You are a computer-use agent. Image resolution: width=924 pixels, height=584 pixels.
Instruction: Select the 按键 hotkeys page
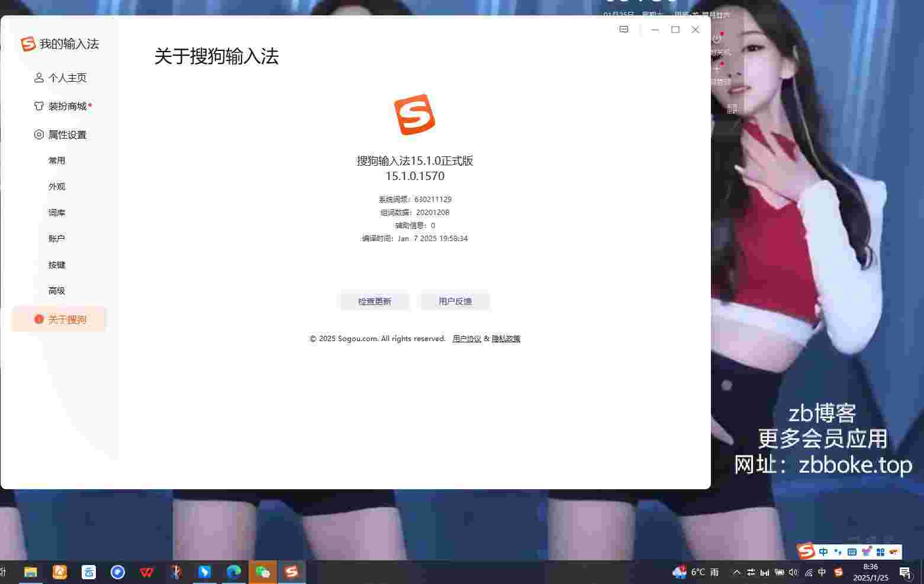click(x=57, y=265)
